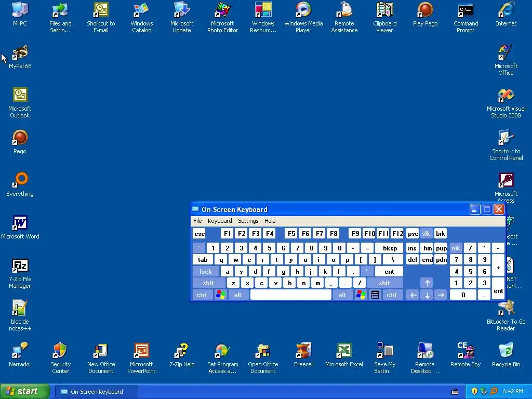Select the Windows Media Player icon
The height and width of the screenshot is (399, 532).
pos(303,17)
